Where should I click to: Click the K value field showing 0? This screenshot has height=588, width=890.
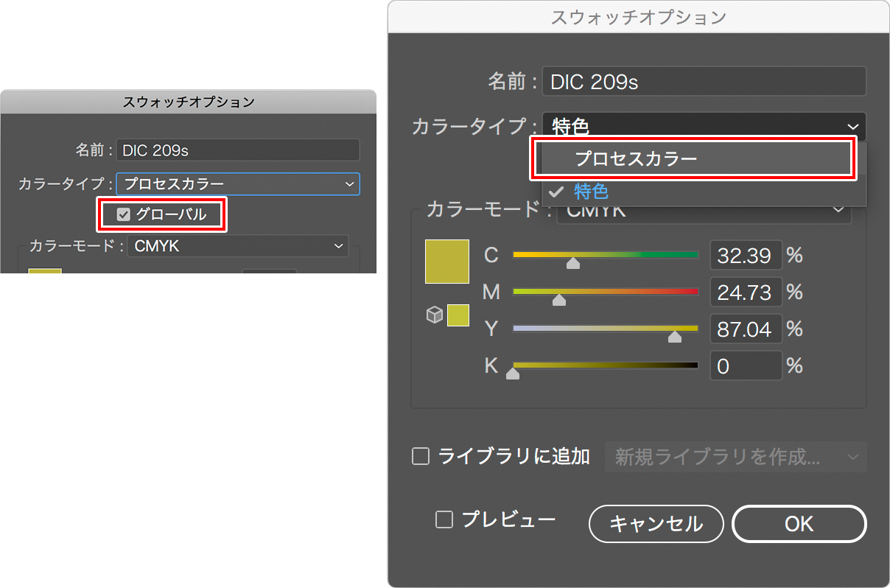[746, 365]
